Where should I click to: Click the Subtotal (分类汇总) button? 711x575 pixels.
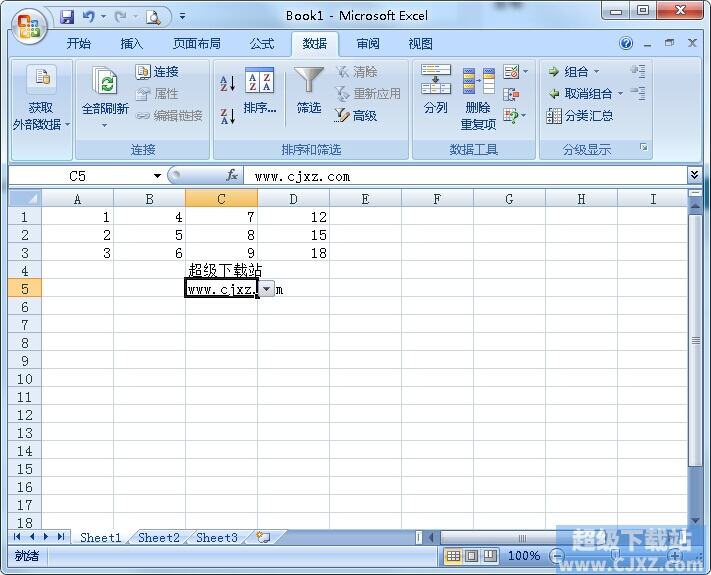[580, 116]
